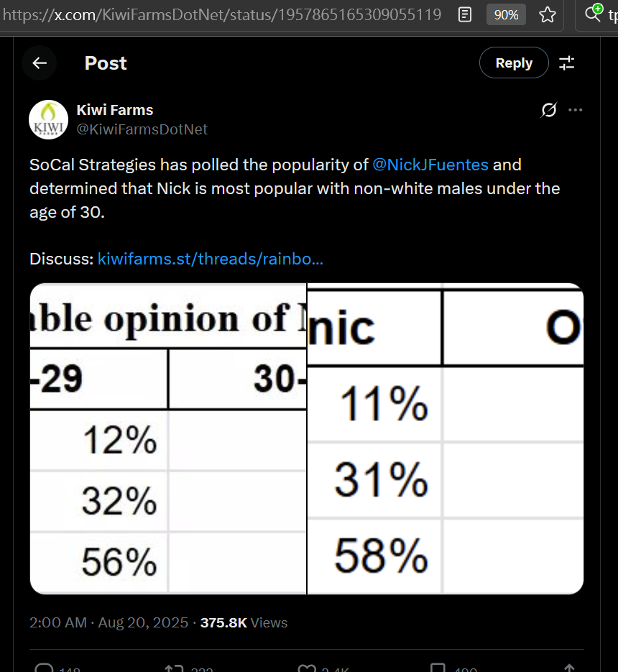The width and height of the screenshot is (618, 672).
Task: Click the Grok explain-post icon
Action: pyautogui.click(x=548, y=110)
